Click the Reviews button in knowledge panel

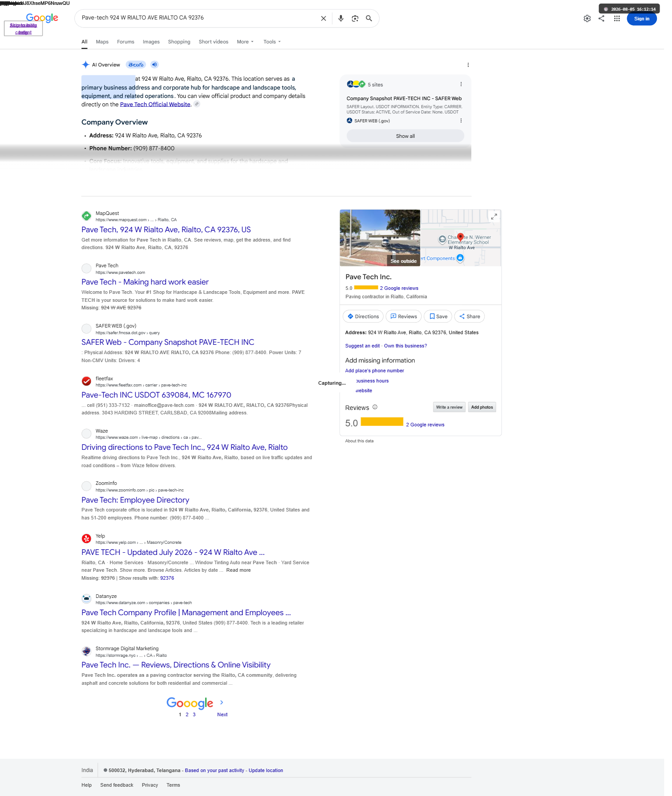coord(404,316)
